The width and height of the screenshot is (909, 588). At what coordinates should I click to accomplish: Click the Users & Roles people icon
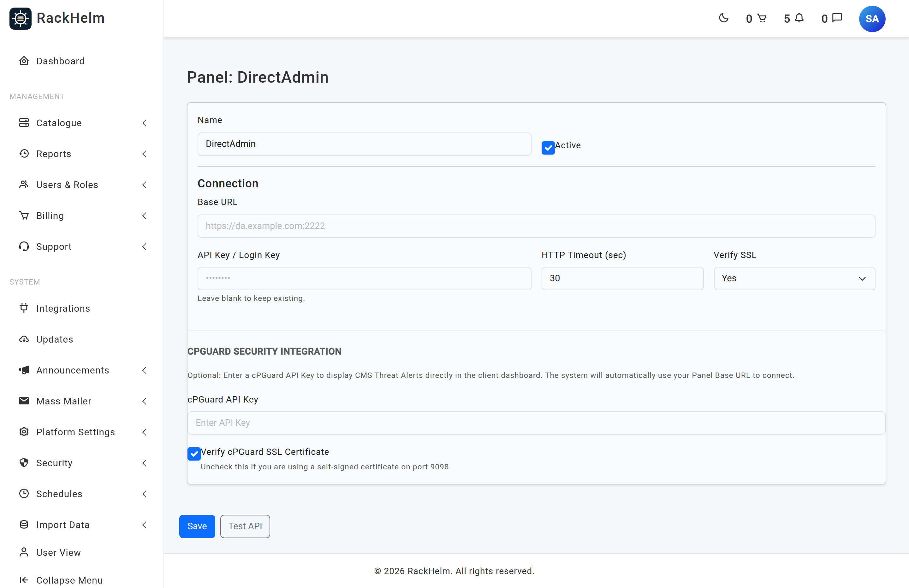(x=24, y=185)
